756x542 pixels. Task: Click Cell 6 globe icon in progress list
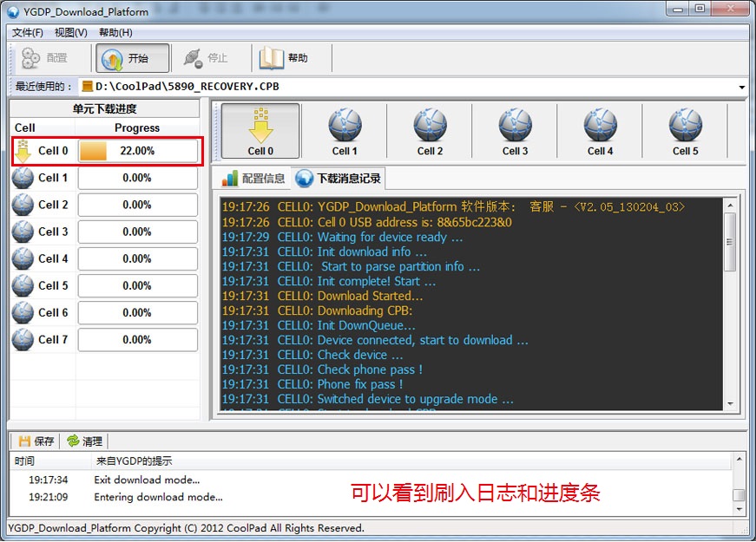(23, 313)
